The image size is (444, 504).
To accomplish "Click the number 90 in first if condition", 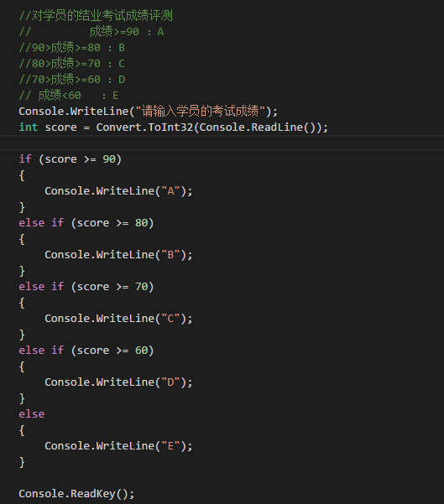I will click(109, 159).
